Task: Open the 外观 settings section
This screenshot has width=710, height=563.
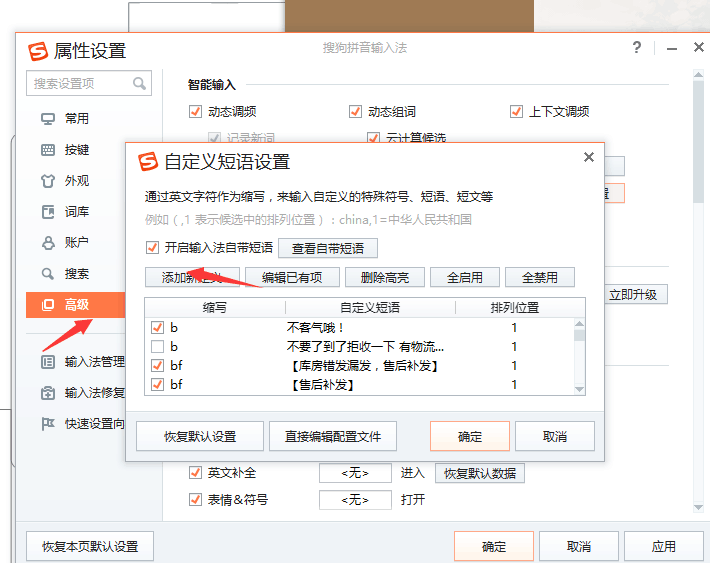Action: [76, 181]
